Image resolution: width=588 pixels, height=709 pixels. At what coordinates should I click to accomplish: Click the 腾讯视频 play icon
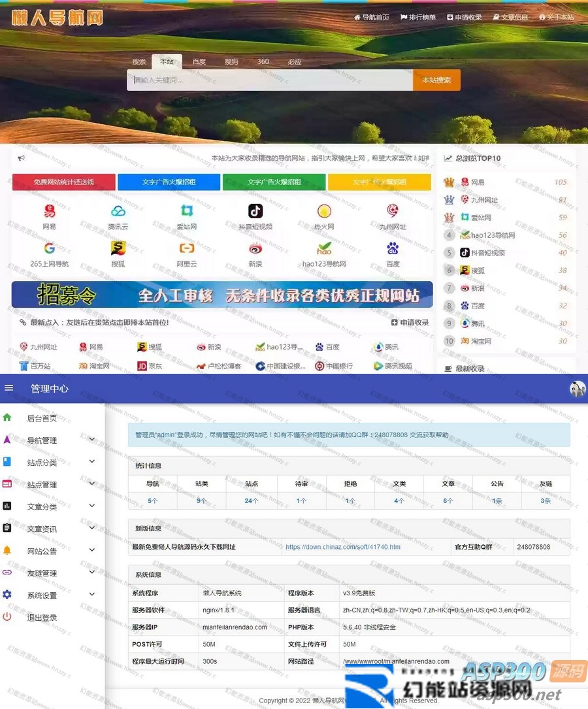(378, 366)
